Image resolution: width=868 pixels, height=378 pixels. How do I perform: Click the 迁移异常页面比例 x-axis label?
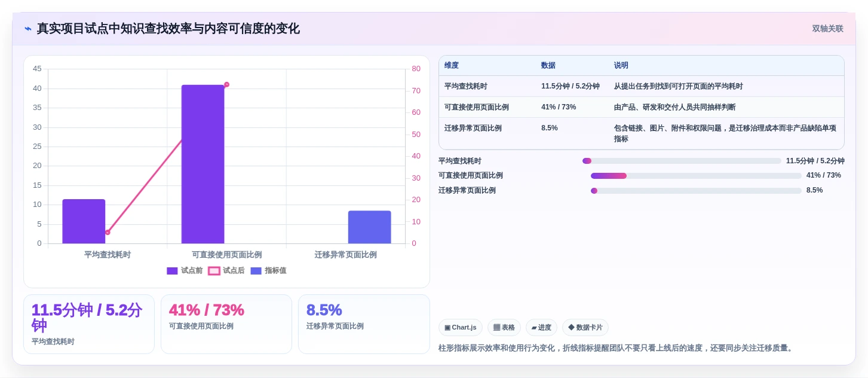pos(346,255)
